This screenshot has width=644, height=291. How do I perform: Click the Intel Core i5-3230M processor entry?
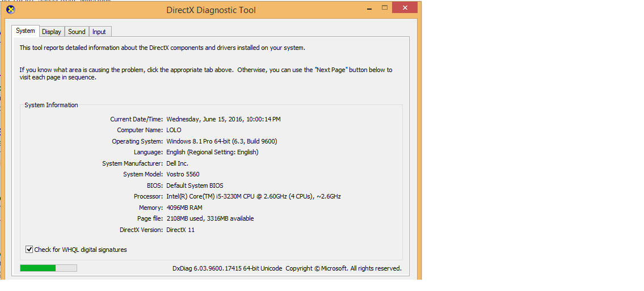click(x=253, y=196)
